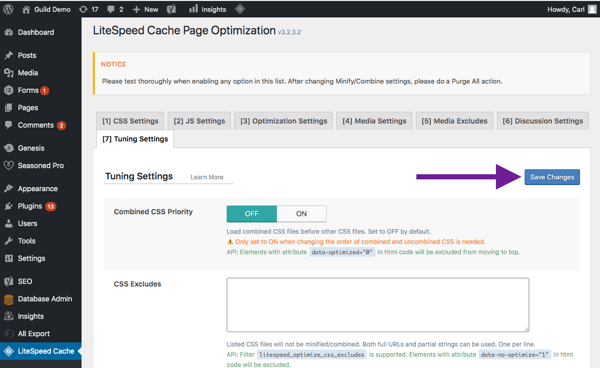This screenshot has width=600, height=368.
Task: Open the Insights bar chart in admin bar
Action: pyautogui.click(x=207, y=9)
